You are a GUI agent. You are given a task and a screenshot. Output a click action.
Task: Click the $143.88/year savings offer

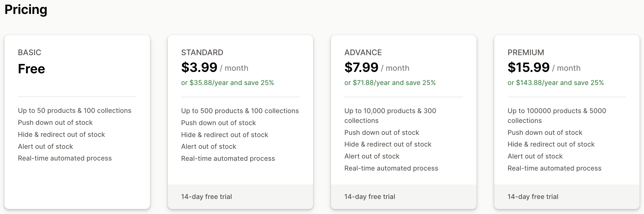click(x=556, y=83)
